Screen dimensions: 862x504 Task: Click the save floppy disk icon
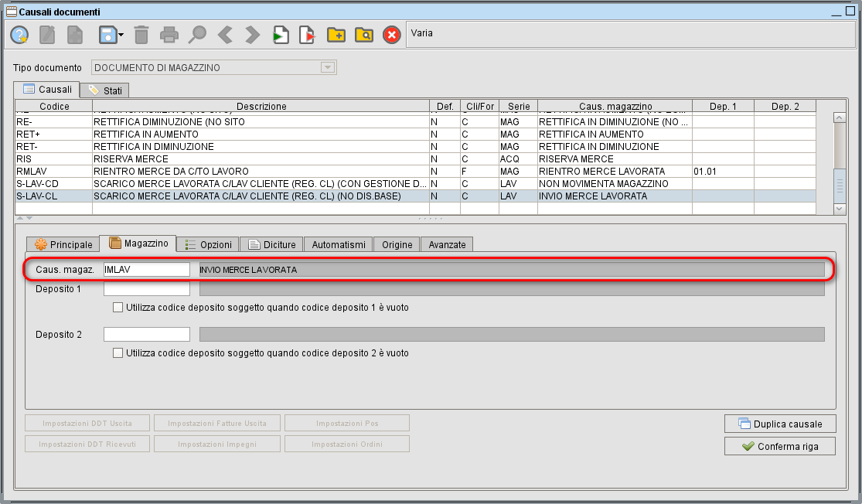pos(107,35)
